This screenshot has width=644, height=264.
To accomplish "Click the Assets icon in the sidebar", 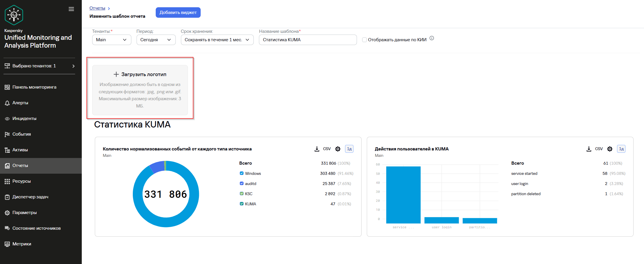I will 7,150.
